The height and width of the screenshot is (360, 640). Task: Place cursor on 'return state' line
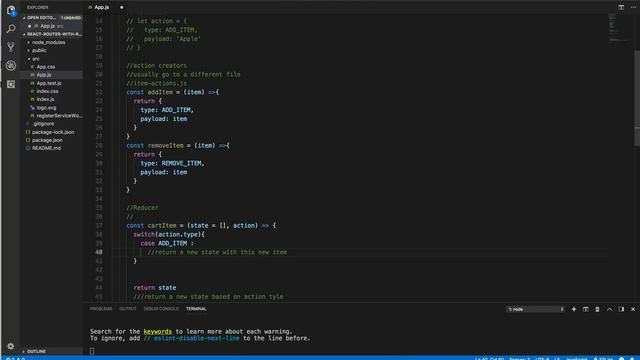(155, 288)
